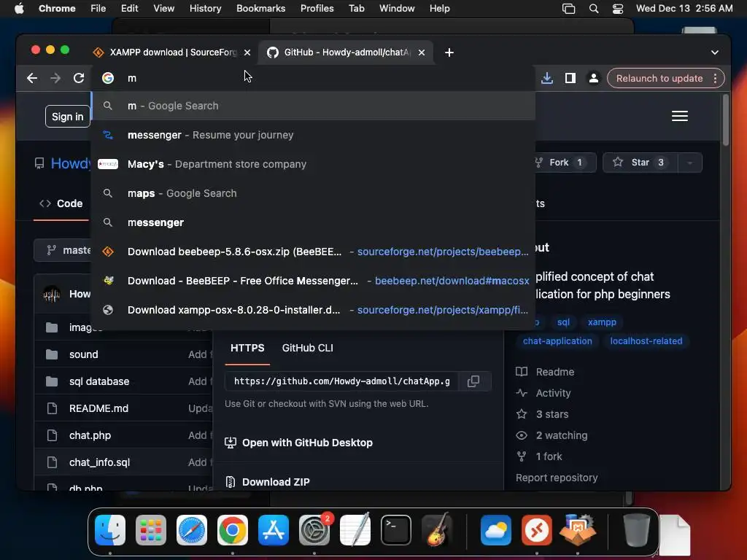Select the maps Google Search suggestion
Image resolution: width=747 pixels, height=560 pixels.
pos(313,193)
